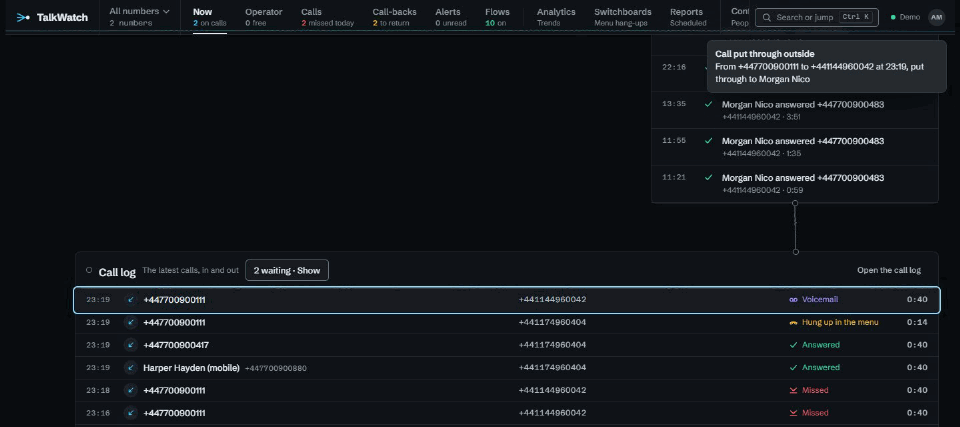Open the call log link
This screenshot has width=960, height=427.
tap(888, 270)
